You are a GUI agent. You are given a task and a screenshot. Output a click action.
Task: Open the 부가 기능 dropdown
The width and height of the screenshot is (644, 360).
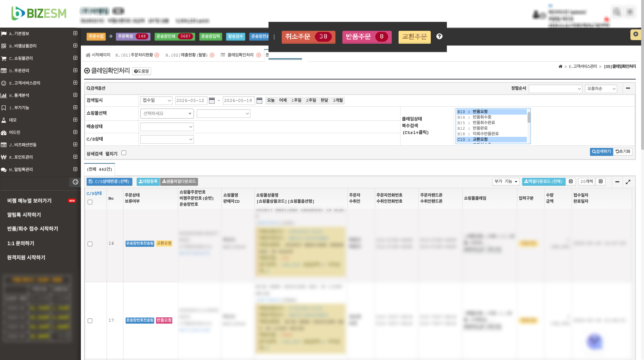[x=506, y=182]
